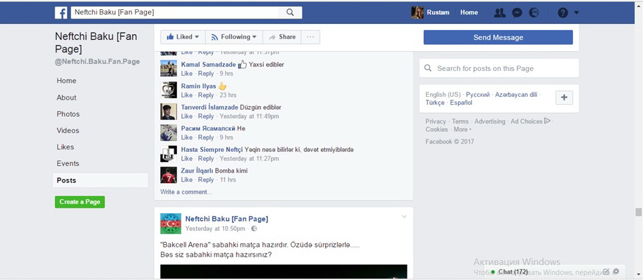Click Write a comment field
Viewport: 644px width, 280px height.
[187, 192]
